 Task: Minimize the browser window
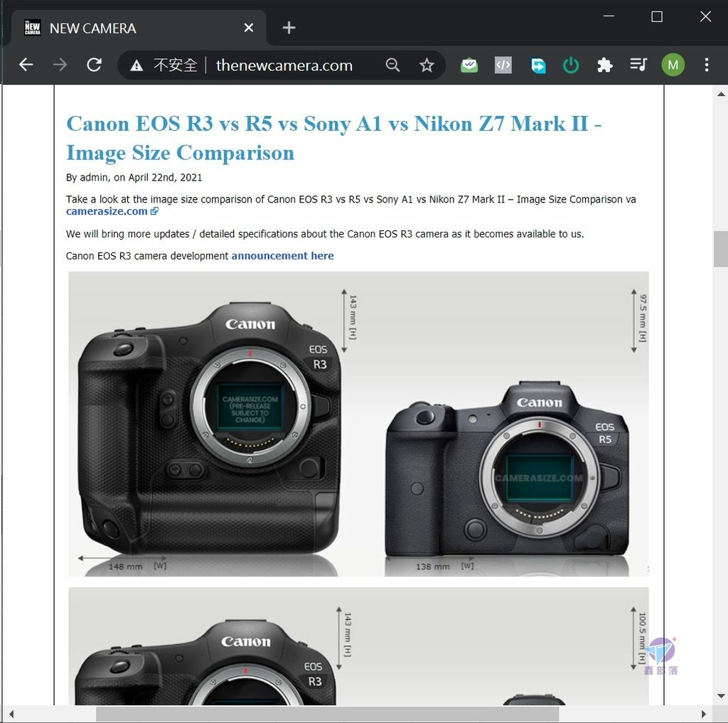(x=609, y=16)
